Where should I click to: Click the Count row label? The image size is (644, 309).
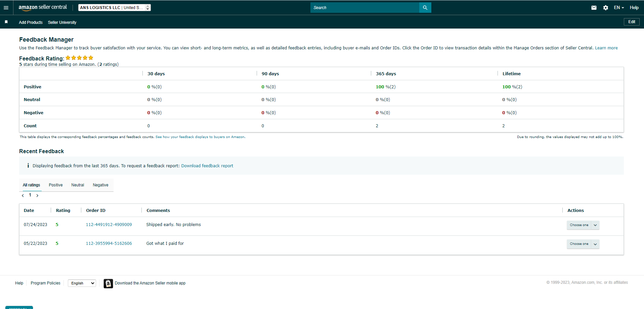[x=30, y=126]
